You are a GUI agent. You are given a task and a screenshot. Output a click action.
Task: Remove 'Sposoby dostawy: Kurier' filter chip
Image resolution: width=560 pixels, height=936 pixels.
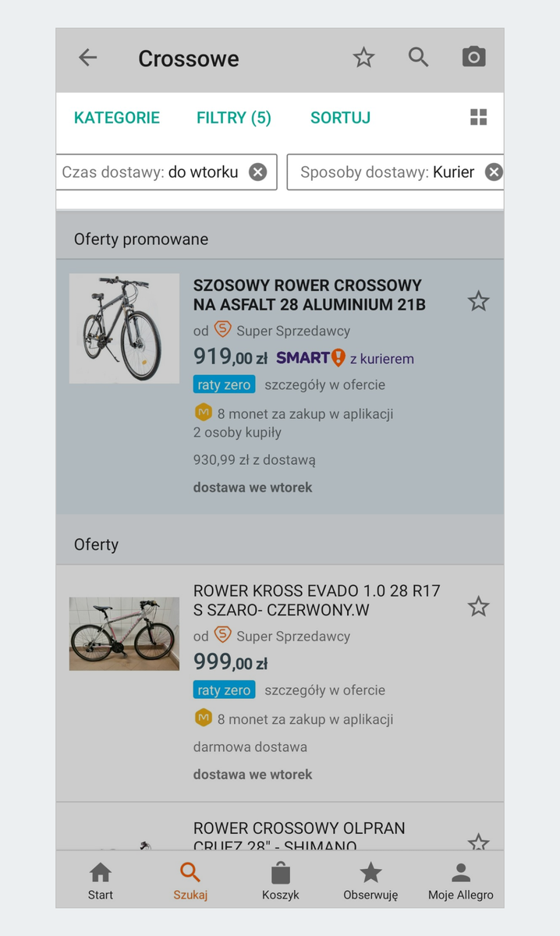coord(494,172)
